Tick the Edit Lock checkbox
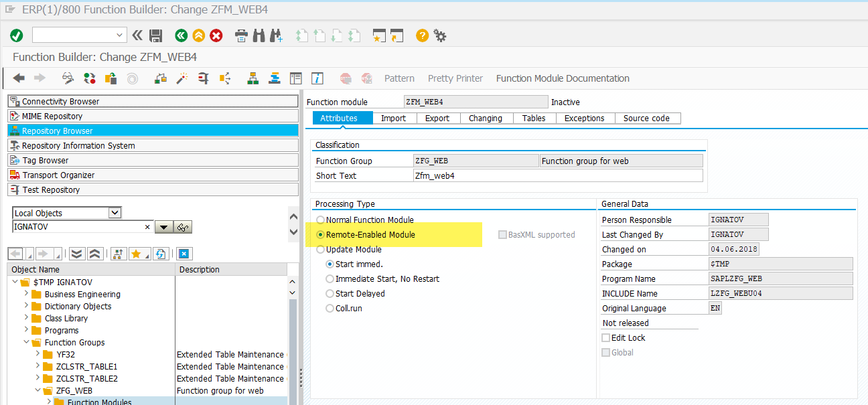Image resolution: width=868 pixels, height=405 pixels. (606, 337)
